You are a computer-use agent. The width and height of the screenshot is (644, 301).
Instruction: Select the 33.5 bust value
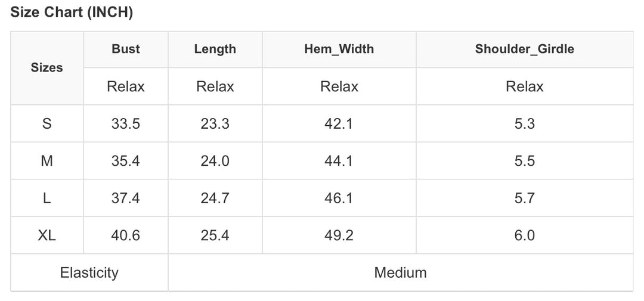pyautogui.click(x=126, y=123)
